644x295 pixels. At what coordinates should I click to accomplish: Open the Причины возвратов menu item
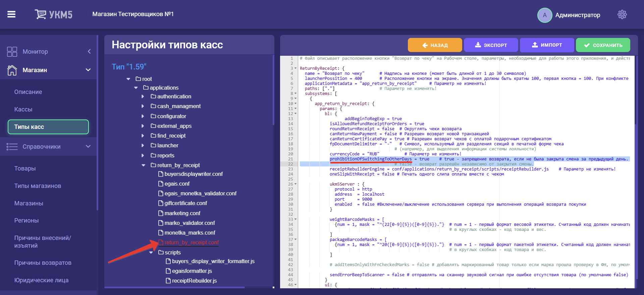click(x=43, y=263)
